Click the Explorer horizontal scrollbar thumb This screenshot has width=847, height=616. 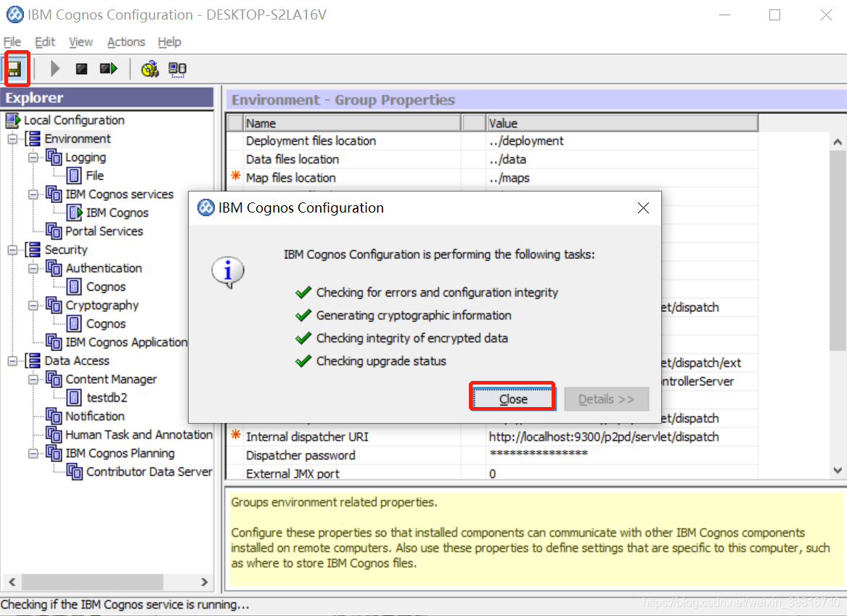[x=93, y=582]
